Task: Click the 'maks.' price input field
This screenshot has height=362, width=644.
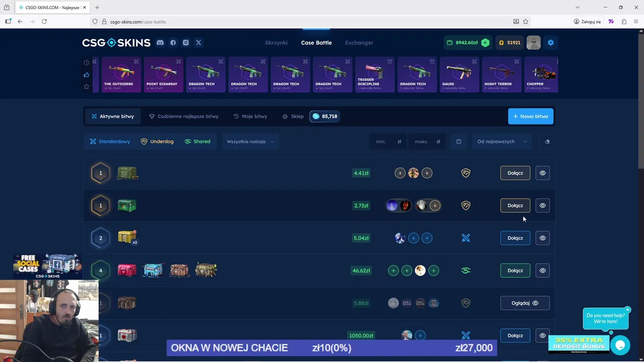Action: click(427, 142)
